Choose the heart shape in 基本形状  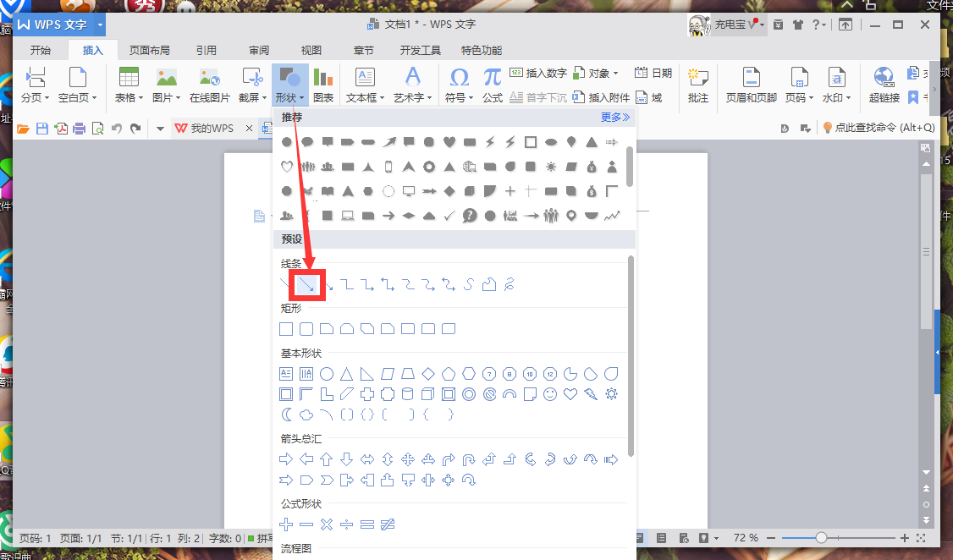570,394
